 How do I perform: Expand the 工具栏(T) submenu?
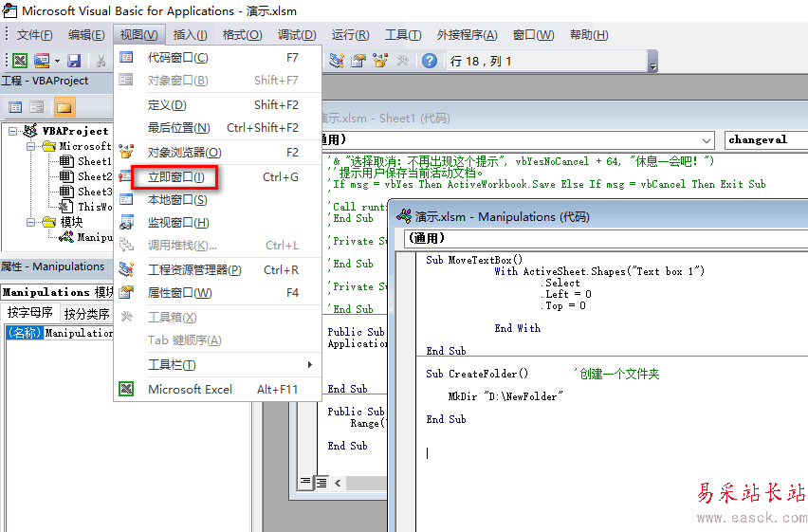coord(217,365)
